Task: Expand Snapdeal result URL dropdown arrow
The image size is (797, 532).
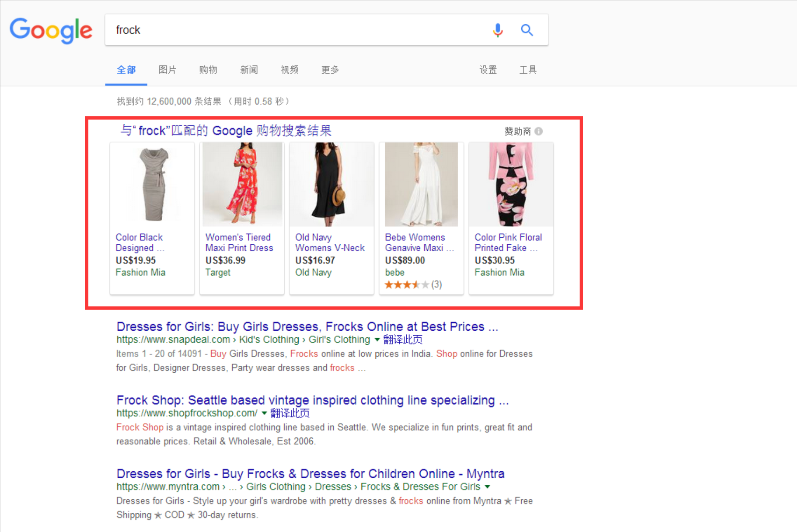Action: tap(377, 340)
